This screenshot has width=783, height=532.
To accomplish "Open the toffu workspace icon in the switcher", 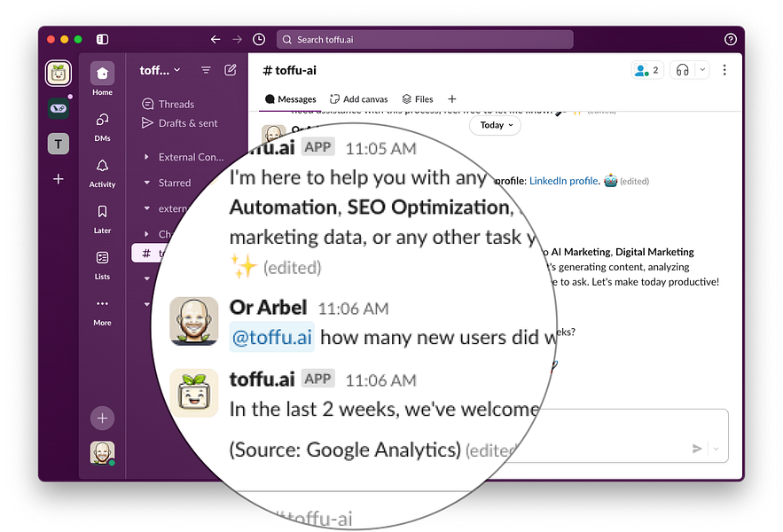I will pyautogui.click(x=59, y=73).
